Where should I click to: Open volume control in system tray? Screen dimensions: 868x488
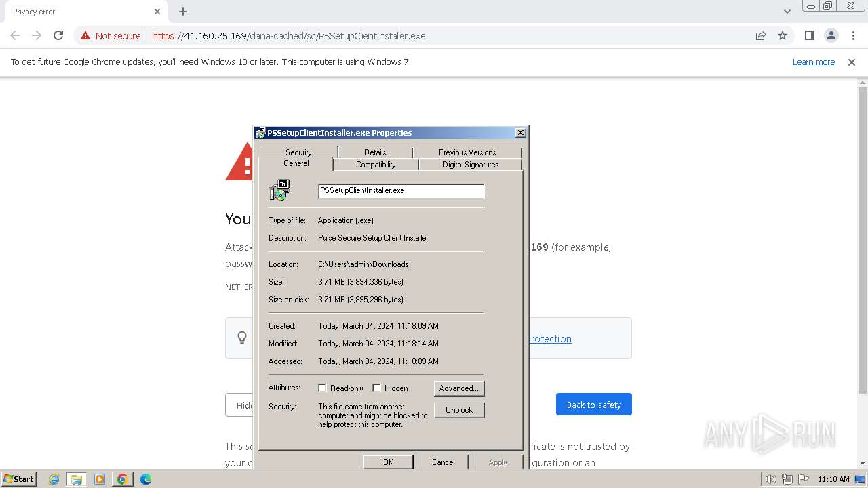click(770, 479)
